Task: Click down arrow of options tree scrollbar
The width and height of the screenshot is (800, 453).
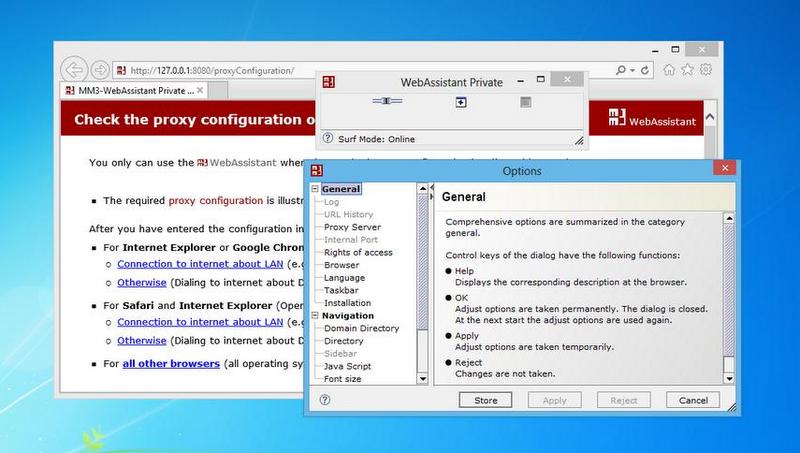Action: coord(422,379)
